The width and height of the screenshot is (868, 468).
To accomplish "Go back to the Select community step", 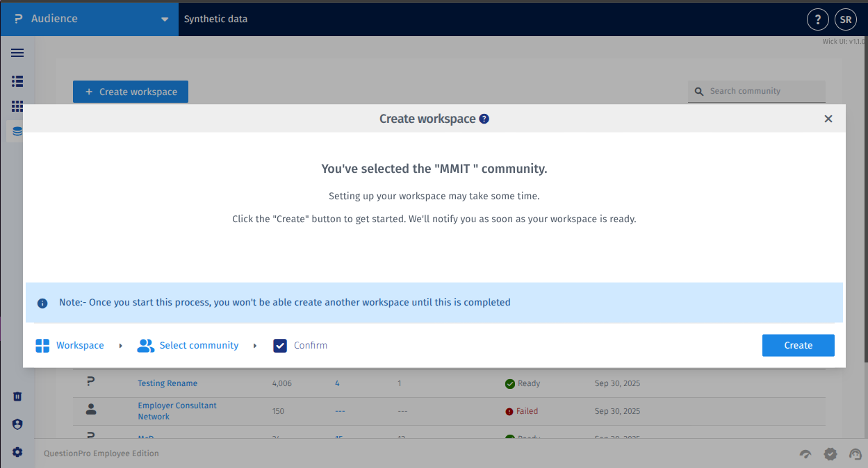I will point(199,345).
